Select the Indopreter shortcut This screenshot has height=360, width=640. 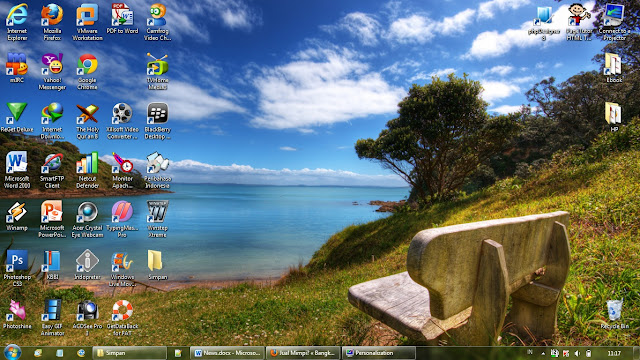(87, 265)
